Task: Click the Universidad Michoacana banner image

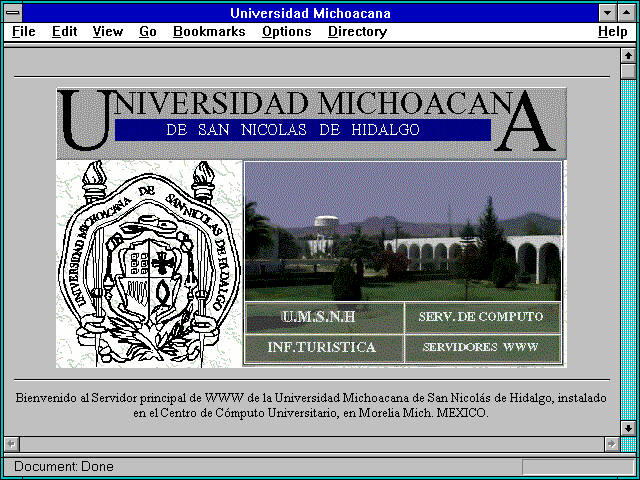Action: tap(311, 123)
